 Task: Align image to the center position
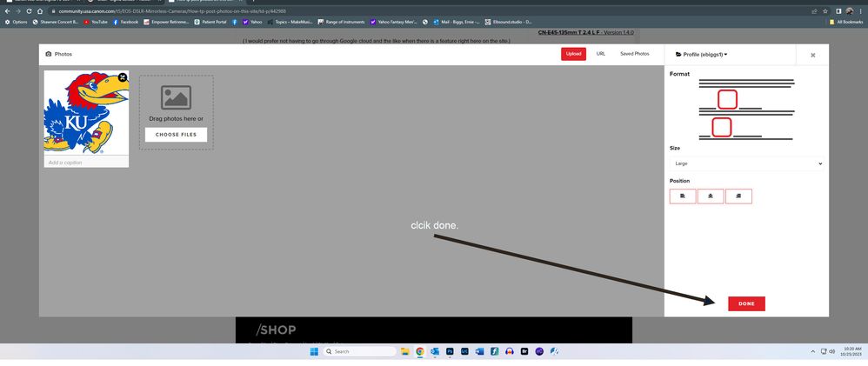coord(711,196)
